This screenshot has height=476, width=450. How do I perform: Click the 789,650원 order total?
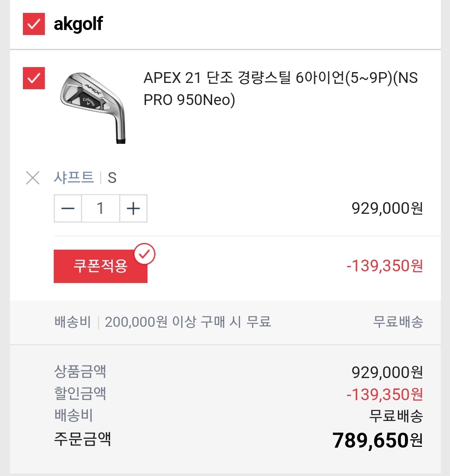pyautogui.click(x=377, y=440)
